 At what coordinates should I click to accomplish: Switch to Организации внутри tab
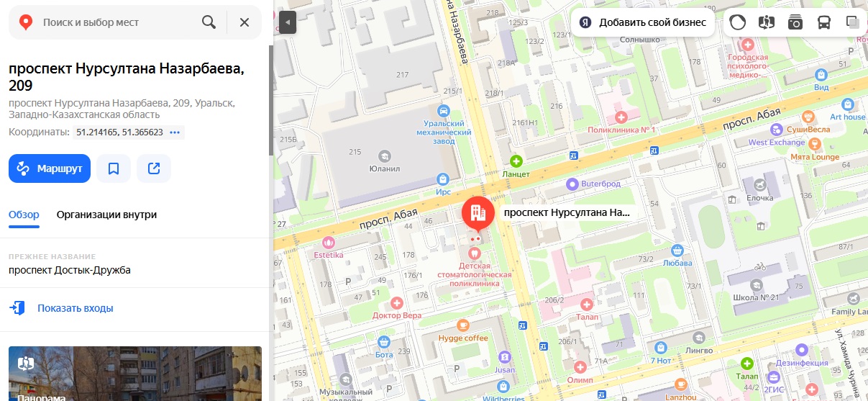tap(106, 215)
